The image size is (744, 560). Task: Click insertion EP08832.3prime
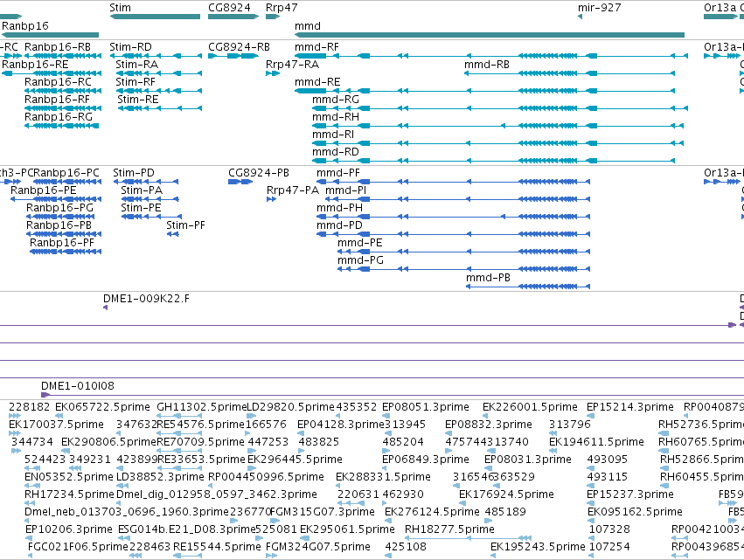pyautogui.click(x=448, y=433)
